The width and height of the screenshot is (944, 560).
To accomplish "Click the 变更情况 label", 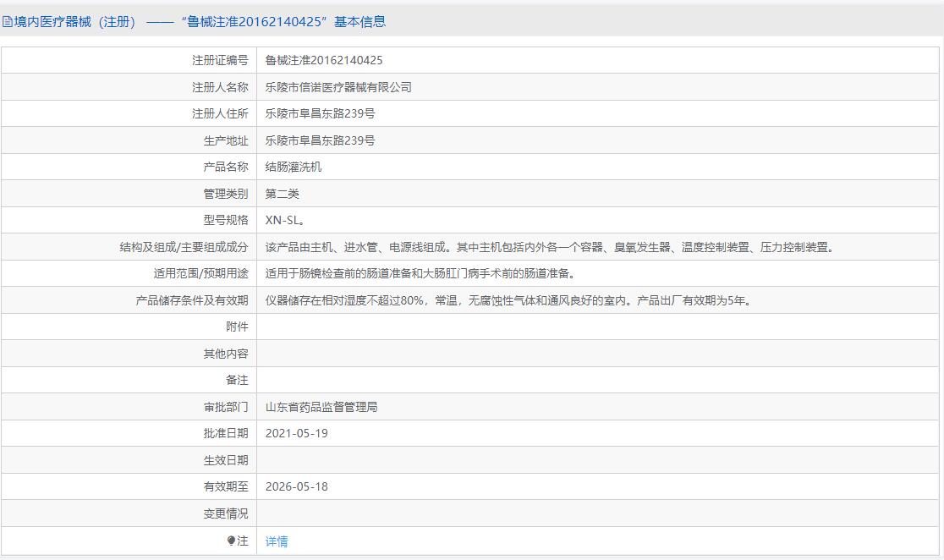I will pos(226,513).
